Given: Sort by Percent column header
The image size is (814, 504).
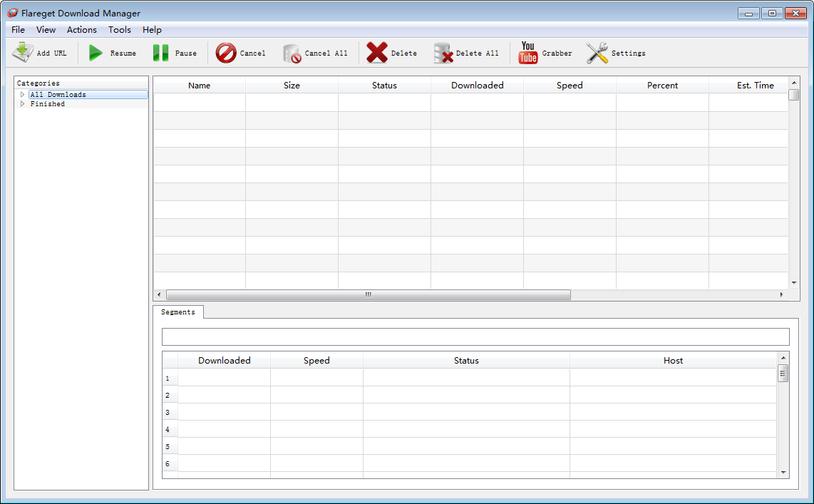Looking at the screenshot, I should (x=662, y=85).
